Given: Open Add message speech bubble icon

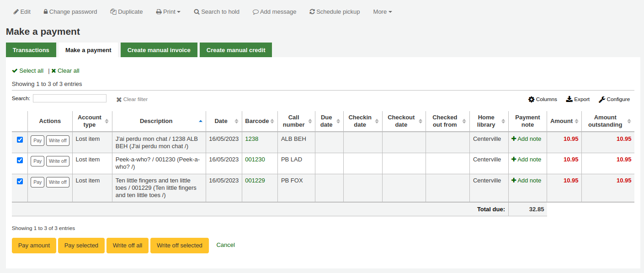Looking at the screenshot, I should 256,11.
